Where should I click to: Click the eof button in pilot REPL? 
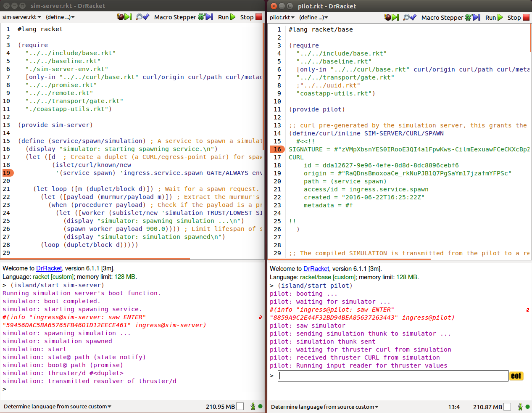(516, 376)
